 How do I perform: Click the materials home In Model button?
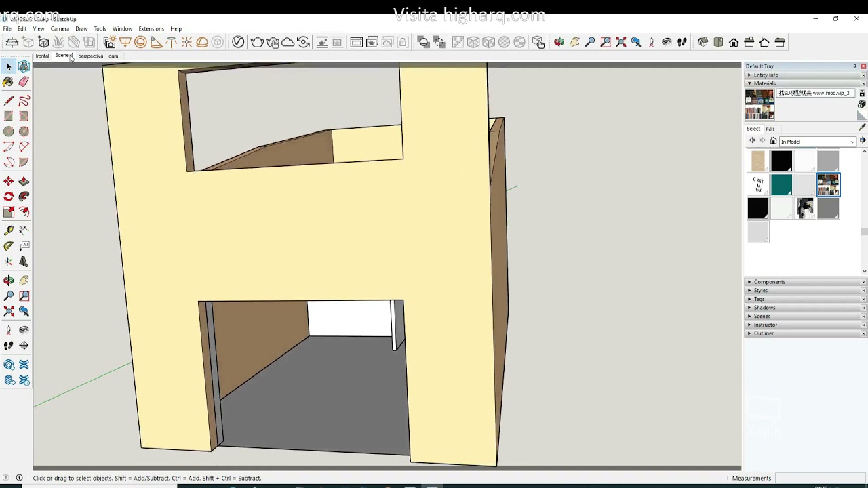point(773,141)
